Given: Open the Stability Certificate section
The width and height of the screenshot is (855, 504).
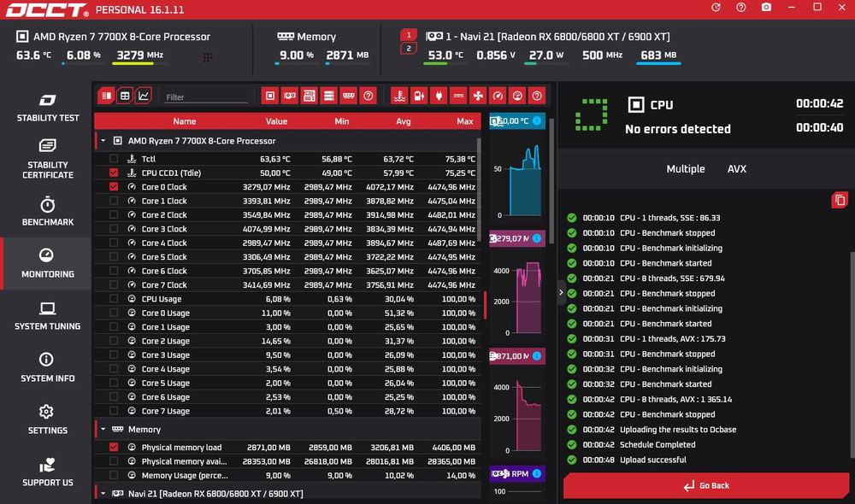Looking at the screenshot, I should coord(47,159).
